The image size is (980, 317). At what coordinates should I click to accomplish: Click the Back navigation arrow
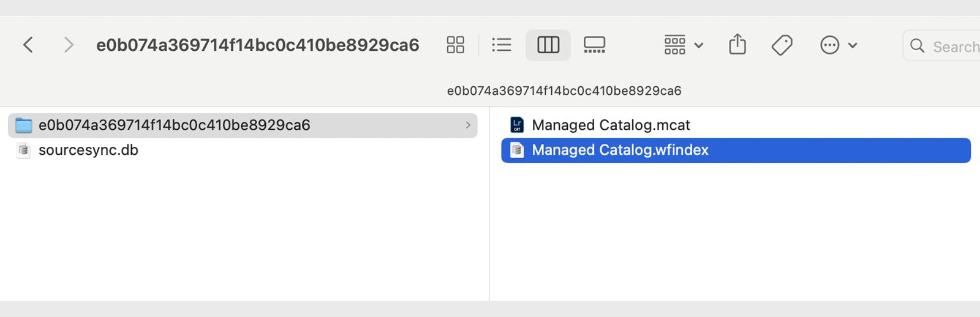28,45
